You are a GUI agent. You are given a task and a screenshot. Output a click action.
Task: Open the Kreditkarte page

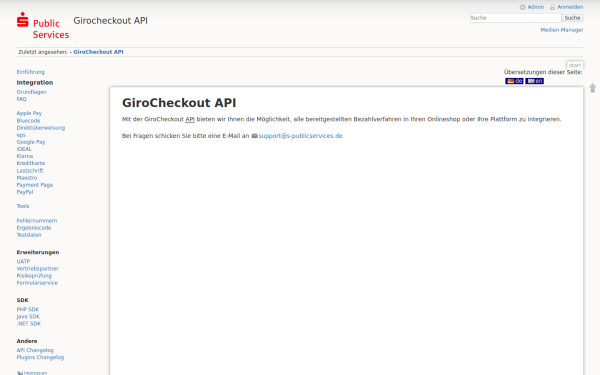tap(31, 163)
